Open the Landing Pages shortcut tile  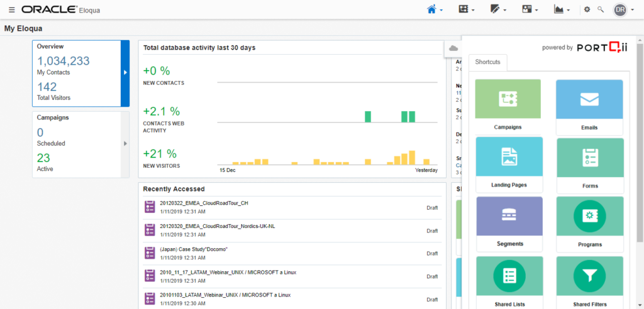[x=509, y=165]
